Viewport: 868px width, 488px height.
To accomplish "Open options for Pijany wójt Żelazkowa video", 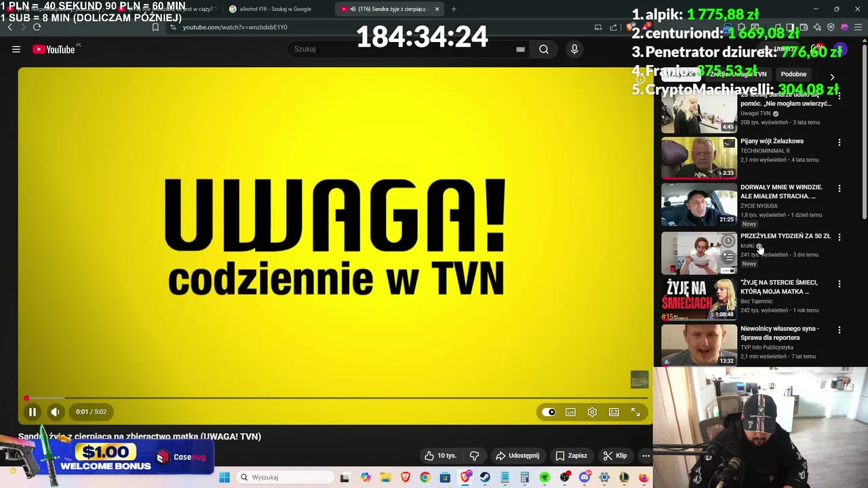I will [x=840, y=142].
